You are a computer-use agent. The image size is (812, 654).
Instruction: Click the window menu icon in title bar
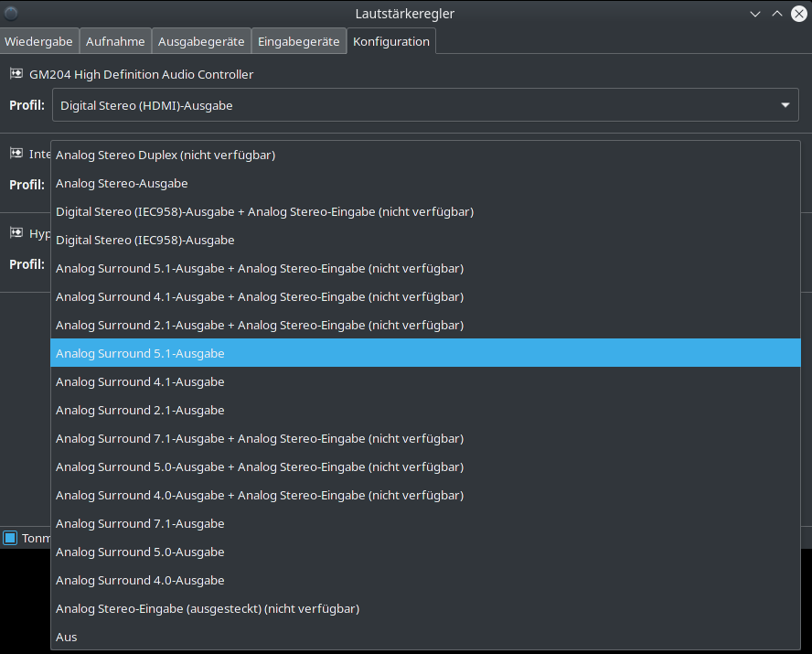coord(11,14)
